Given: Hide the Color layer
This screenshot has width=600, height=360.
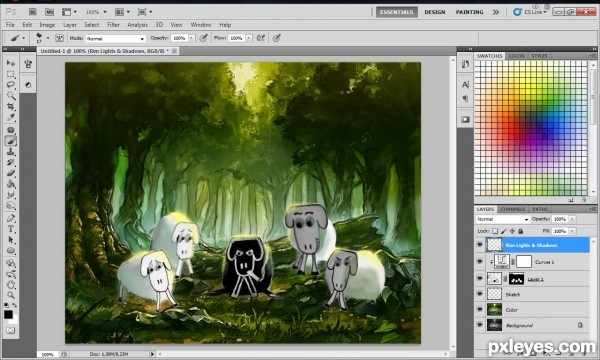Looking at the screenshot, I should (480, 310).
